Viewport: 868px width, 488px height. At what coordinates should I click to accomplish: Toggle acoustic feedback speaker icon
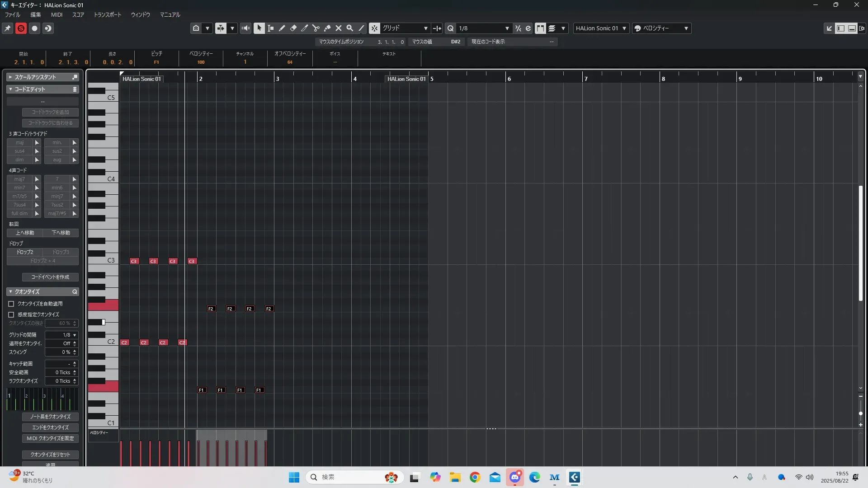click(x=245, y=28)
